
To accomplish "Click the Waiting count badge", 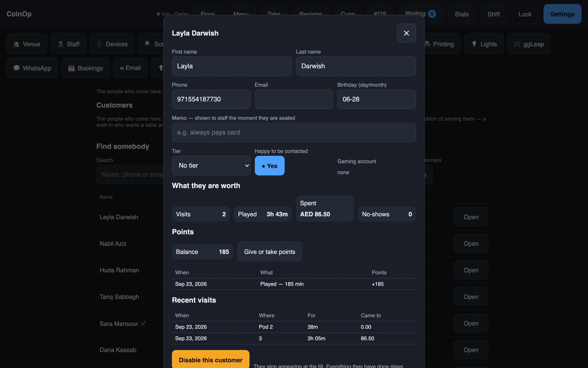I will 432,14.
